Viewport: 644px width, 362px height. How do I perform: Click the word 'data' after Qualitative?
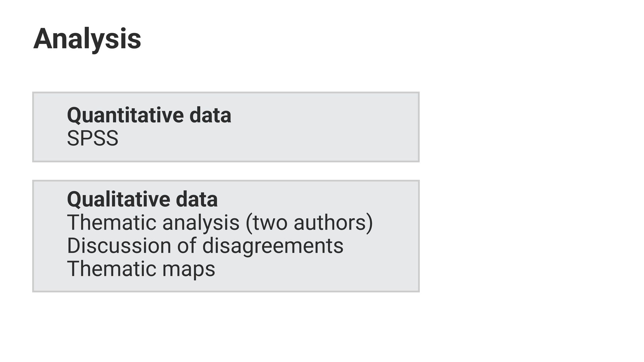tap(197, 199)
